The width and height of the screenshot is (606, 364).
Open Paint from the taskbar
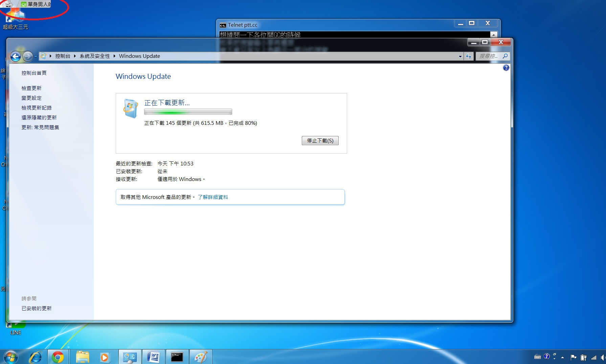click(x=201, y=357)
